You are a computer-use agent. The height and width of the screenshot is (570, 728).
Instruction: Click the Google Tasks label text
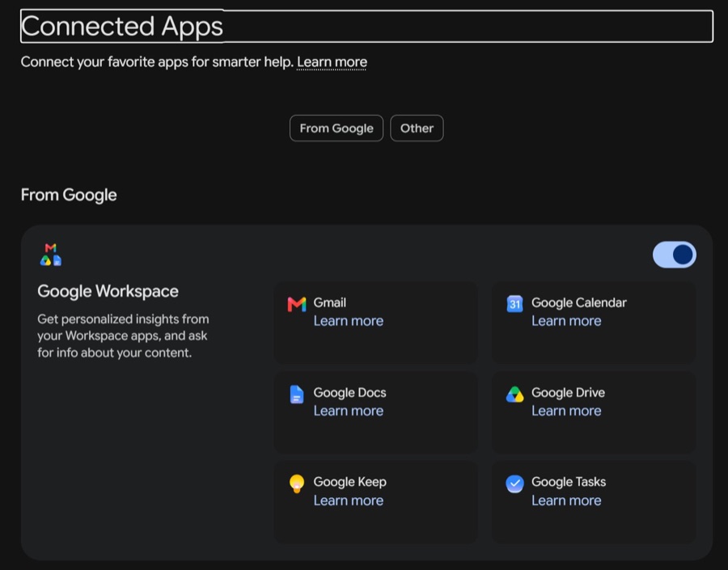pos(569,482)
